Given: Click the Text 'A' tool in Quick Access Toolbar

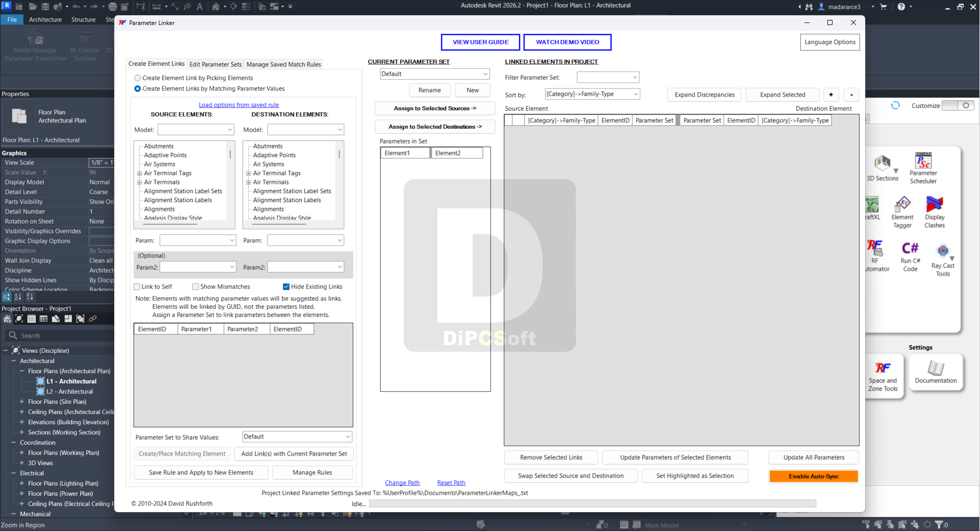Looking at the screenshot, I should 200,7.
